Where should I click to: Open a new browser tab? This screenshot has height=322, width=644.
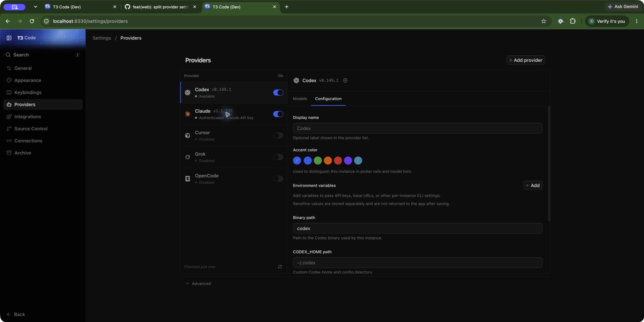(x=286, y=7)
